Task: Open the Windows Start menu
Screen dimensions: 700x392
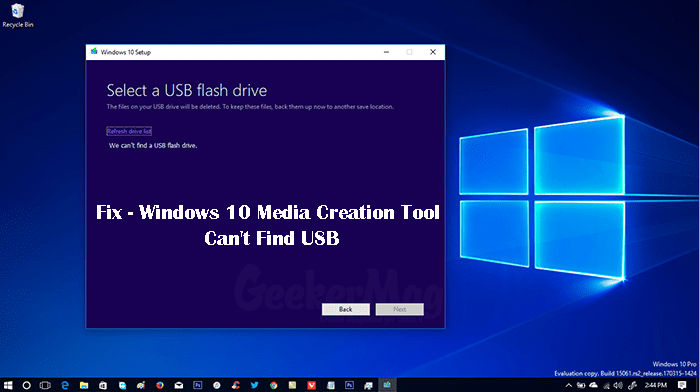Action: pos(8,385)
